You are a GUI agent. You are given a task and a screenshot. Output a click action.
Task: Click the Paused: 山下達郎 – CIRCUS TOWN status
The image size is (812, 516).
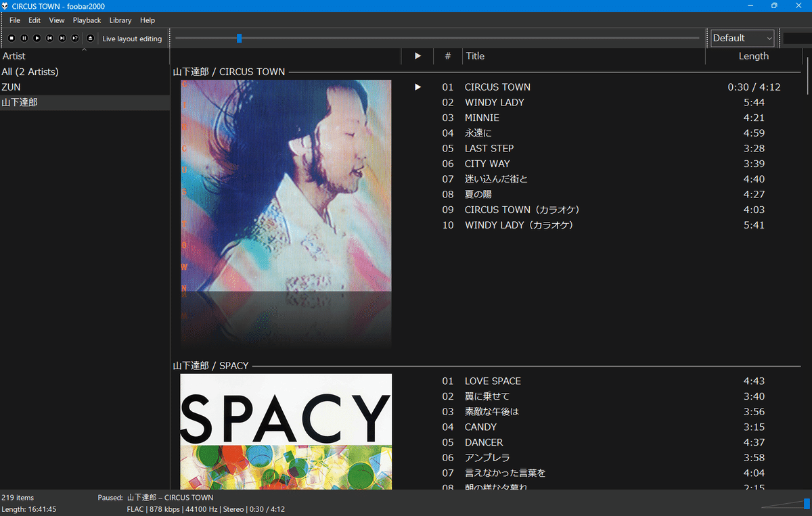tap(156, 498)
